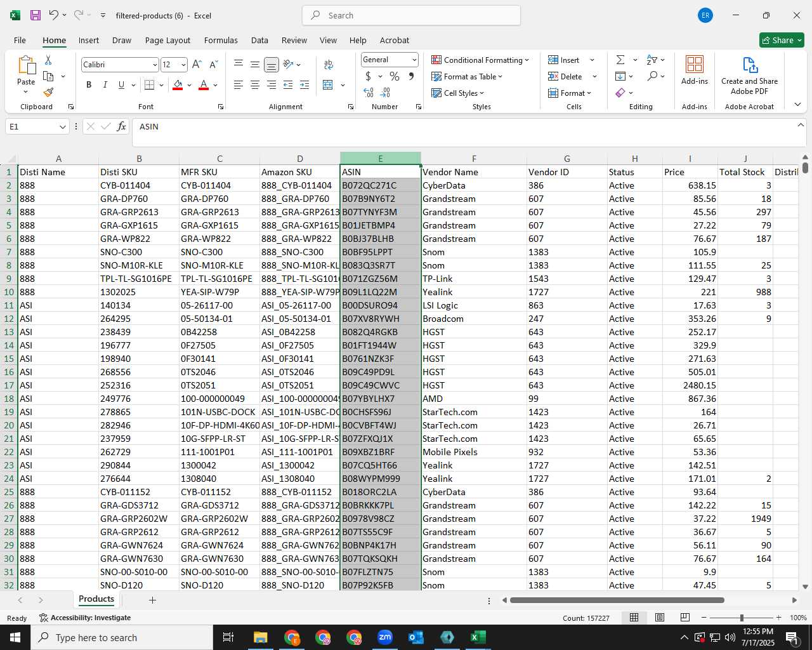812x650 pixels.
Task: Toggle Underline formatting
Action: [x=121, y=84]
